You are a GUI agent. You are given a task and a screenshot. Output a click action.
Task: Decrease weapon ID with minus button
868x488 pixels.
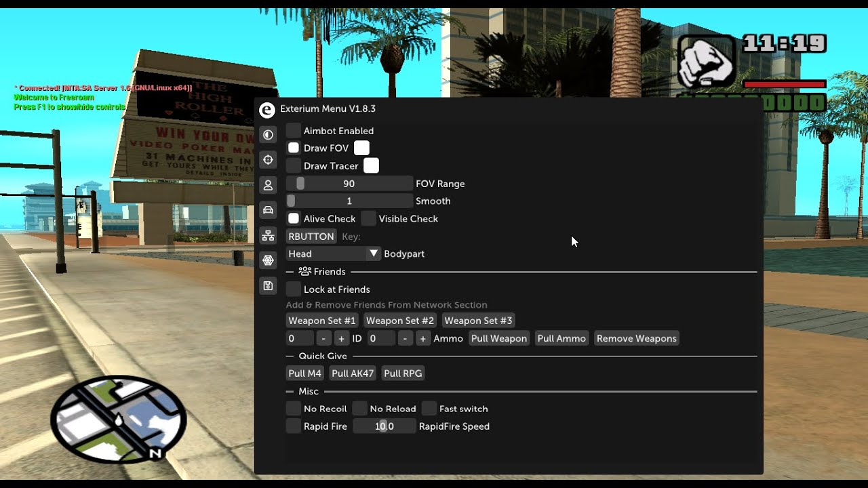[323, 338]
